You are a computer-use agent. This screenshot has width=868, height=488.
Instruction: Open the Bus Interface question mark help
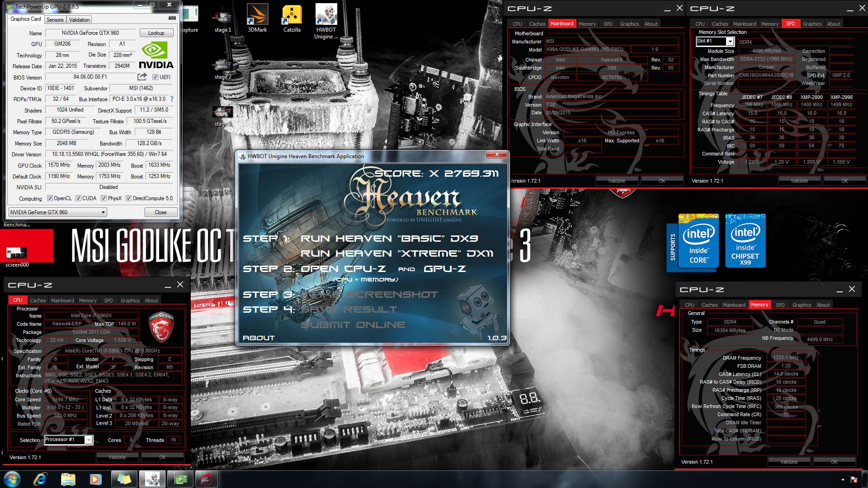click(x=171, y=99)
